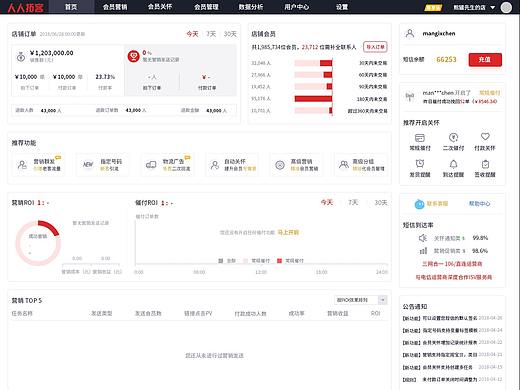Click the 导入订单 button

click(375, 47)
